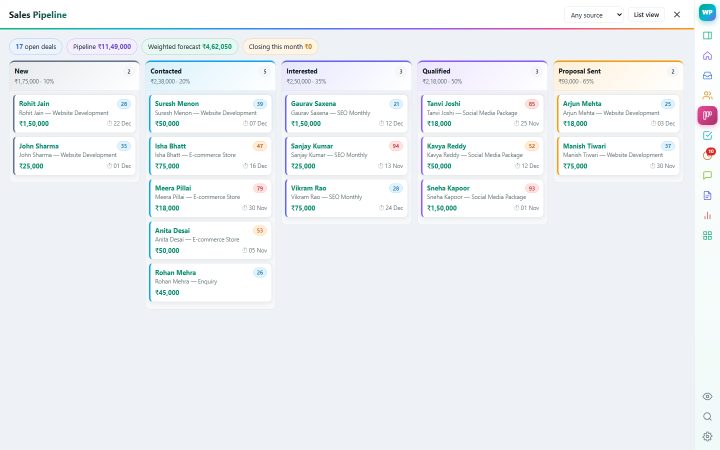Open the Reports bar chart icon
Image resolution: width=720 pixels, height=450 pixels.
click(x=707, y=215)
